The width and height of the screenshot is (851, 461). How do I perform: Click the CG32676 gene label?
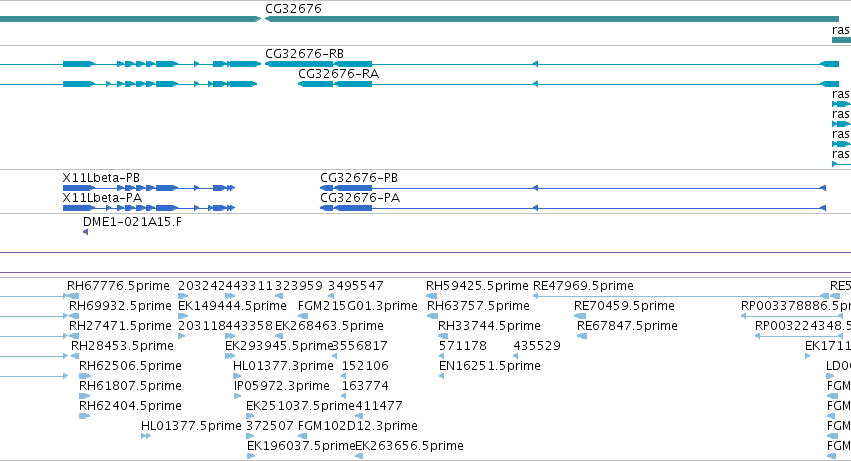tap(293, 9)
